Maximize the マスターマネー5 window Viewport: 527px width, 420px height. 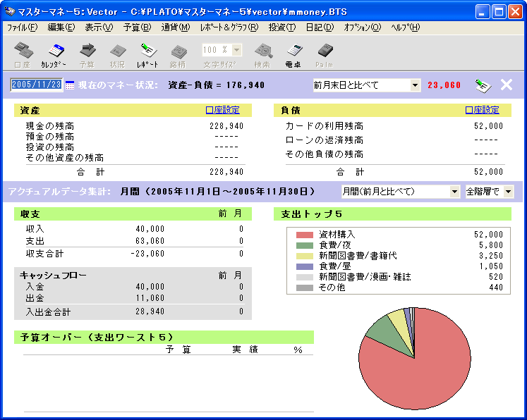499,12
